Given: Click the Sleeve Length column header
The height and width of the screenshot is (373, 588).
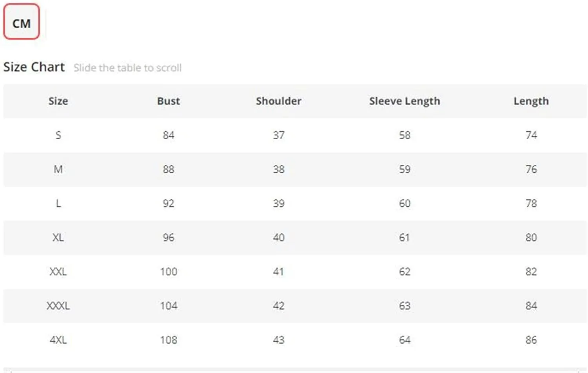Looking at the screenshot, I should (405, 101).
